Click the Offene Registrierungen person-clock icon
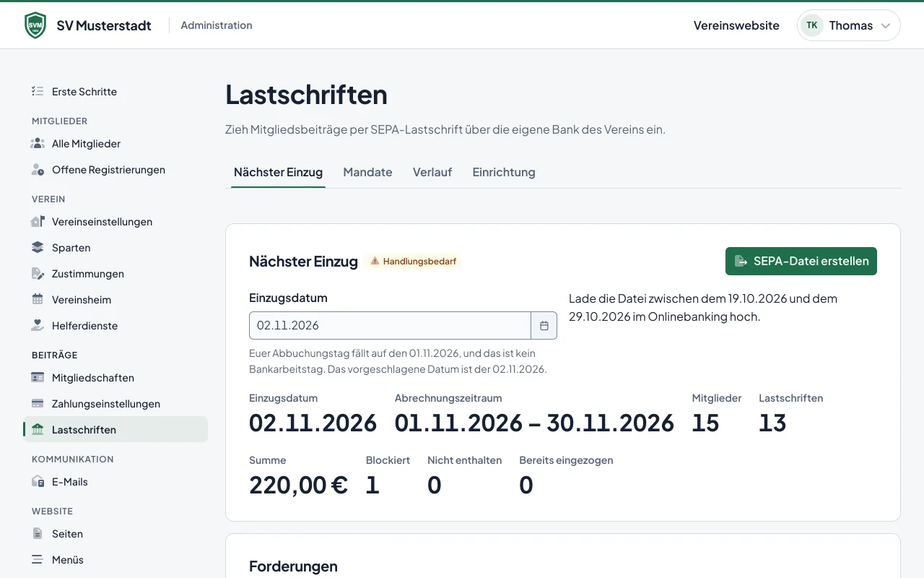The height and width of the screenshot is (578, 924). pyautogui.click(x=38, y=170)
